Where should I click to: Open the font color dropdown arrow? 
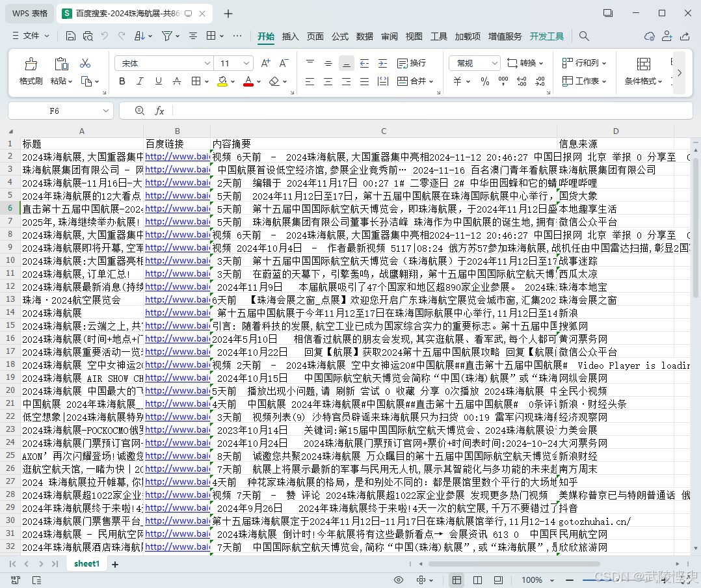click(259, 81)
